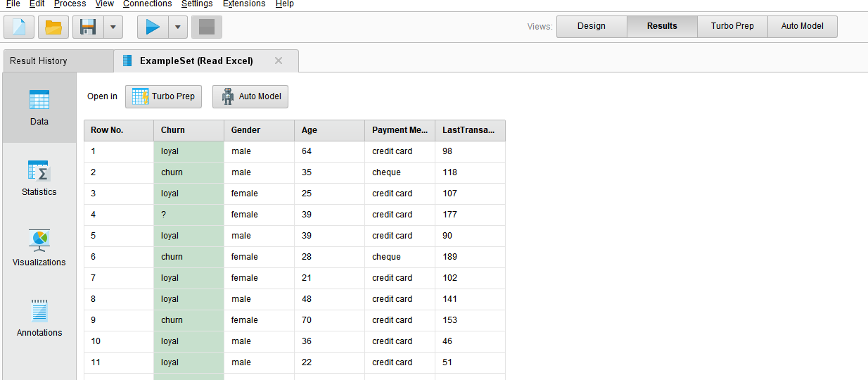Select the LastTransaction value 177
This screenshot has height=380, width=868.
pyautogui.click(x=471, y=215)
